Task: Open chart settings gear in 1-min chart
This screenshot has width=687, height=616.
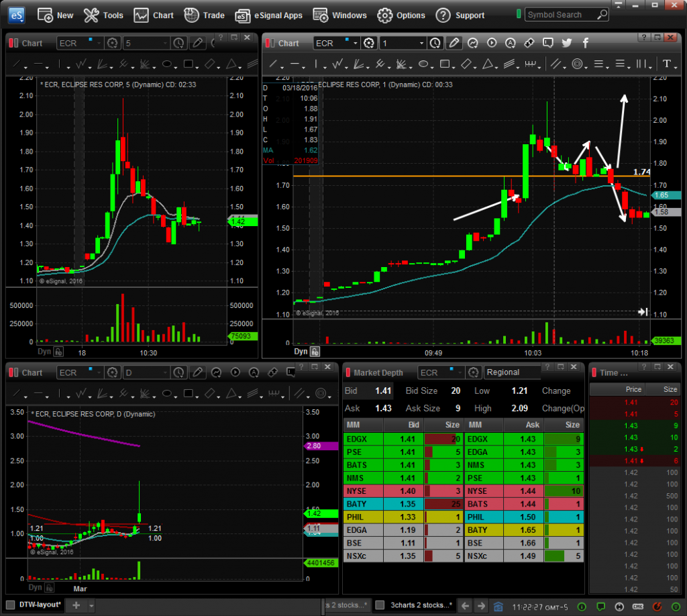Action: click(x=369, y=42)
